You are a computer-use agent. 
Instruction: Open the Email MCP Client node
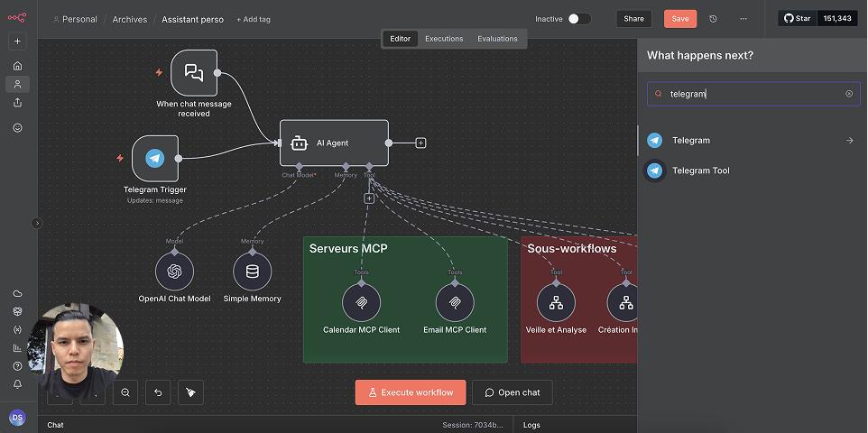(455, 302)
